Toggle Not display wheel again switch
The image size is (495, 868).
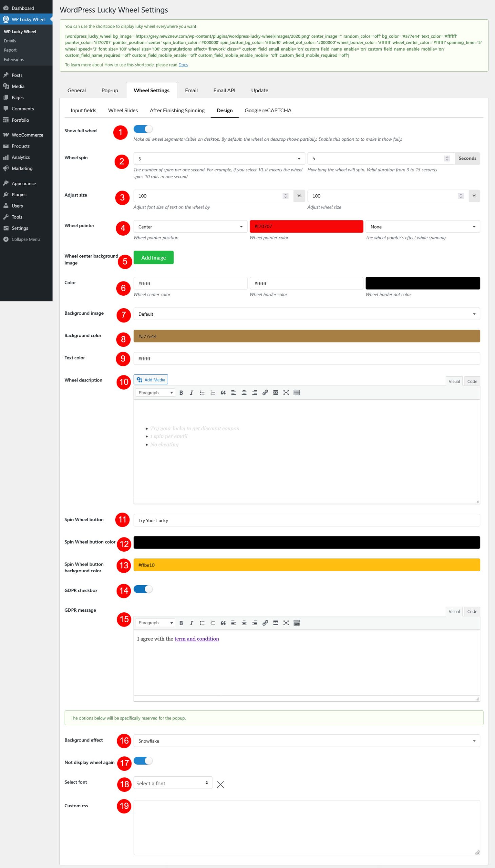coord(143,761)
